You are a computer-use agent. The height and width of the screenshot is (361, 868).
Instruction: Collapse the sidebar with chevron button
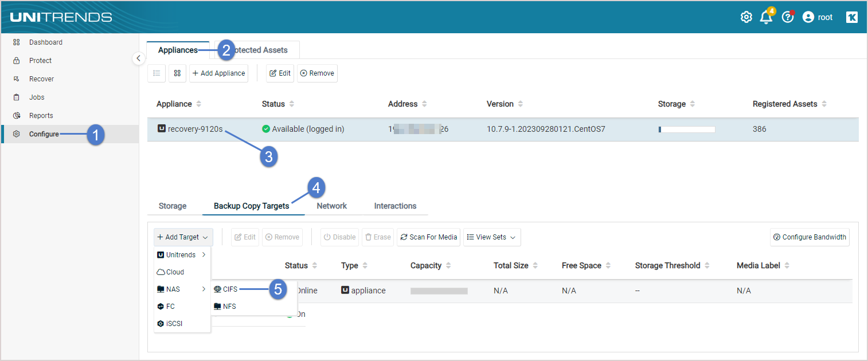tap(139, 58)
